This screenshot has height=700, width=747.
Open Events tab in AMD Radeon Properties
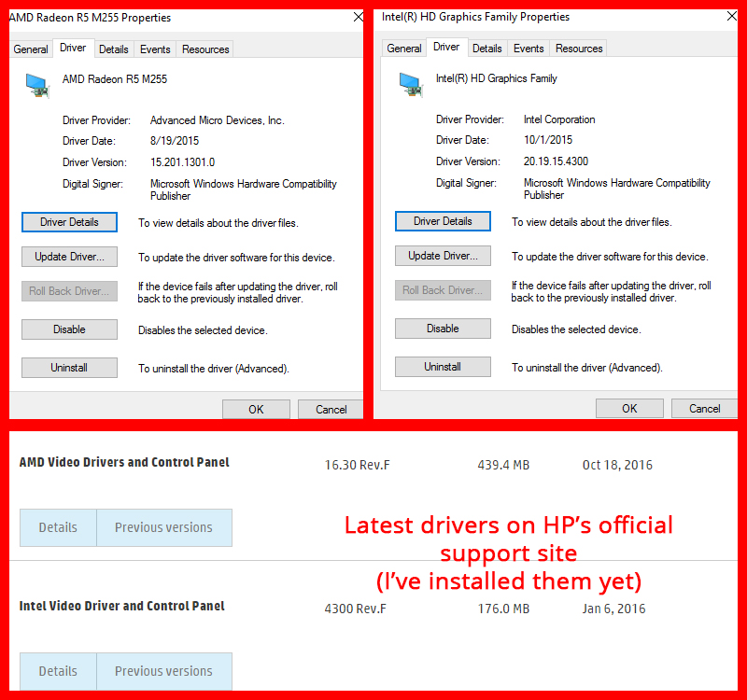tap(155, 49)
